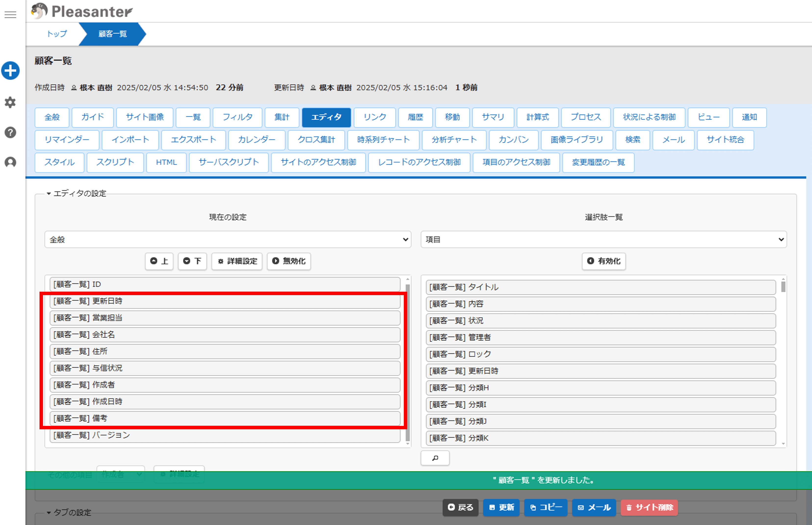Click the トップ breadcrumb link
The image size is (812, 525).
click(x=57, y=34)
